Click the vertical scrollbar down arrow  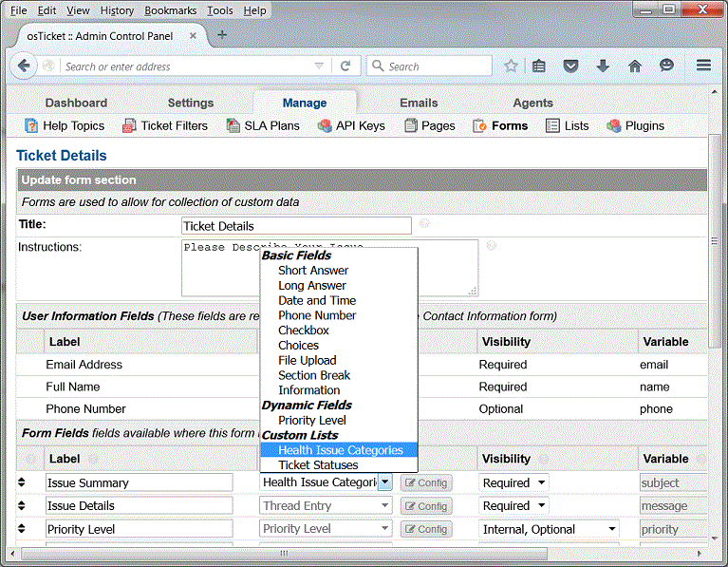click(x=715, y=539)
